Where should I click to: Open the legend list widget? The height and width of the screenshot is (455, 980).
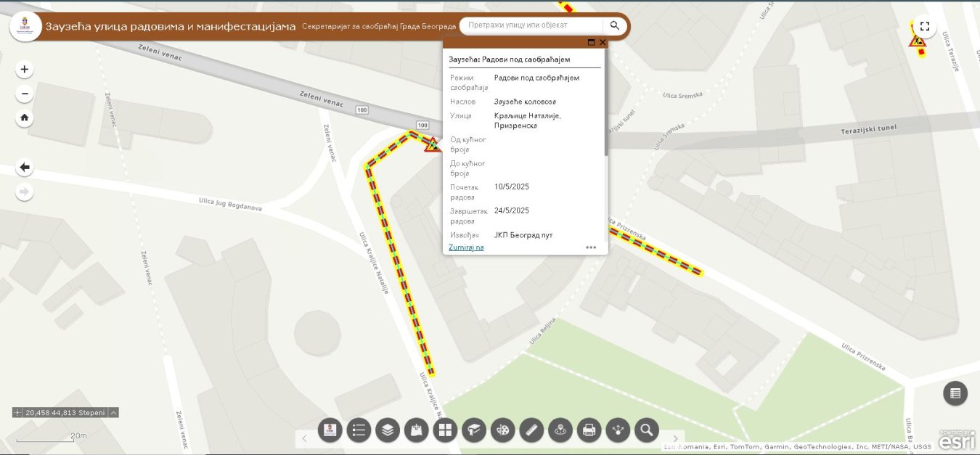coord(359,430)
